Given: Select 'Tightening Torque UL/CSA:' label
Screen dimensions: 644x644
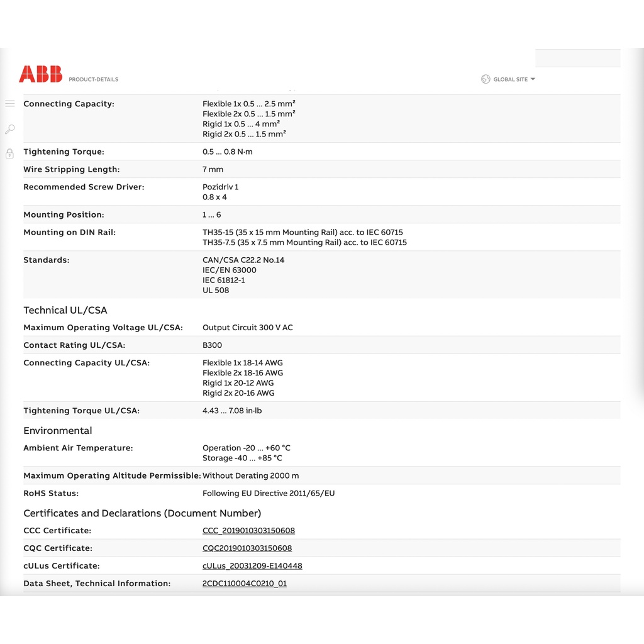Looking at the screenshot, I should 81,410.
